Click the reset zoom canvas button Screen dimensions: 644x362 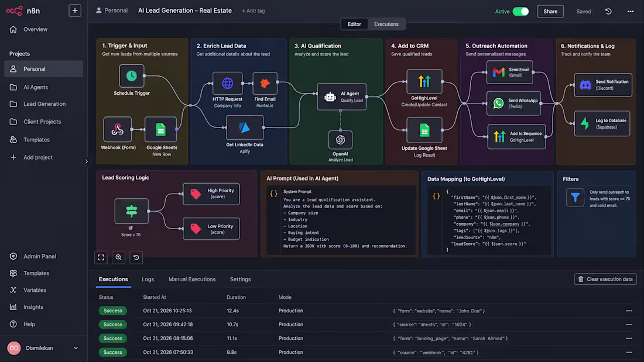(136, 257)
